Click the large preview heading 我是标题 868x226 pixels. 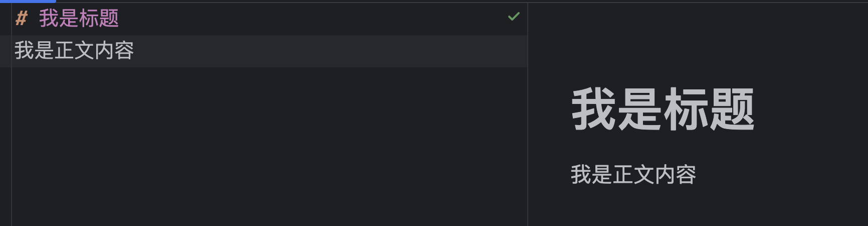pyautogui.click(x=663, y=109)
